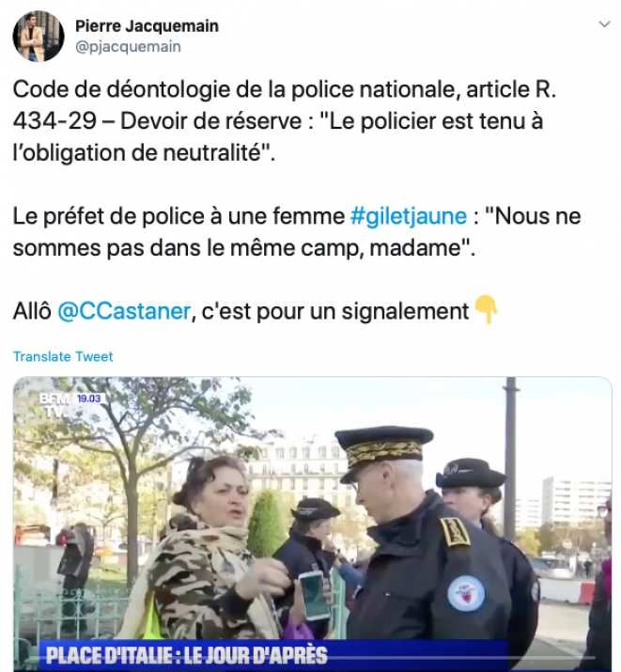Viewport: 621px width, 672px height.
Task: Click the round badge on officer's sleeve
Action: pyautogui.click(x=466, y=594)
